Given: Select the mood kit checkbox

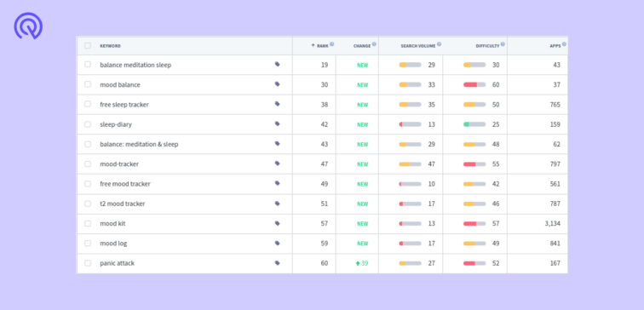Looking at the screenshot, I should pos(88,223).
